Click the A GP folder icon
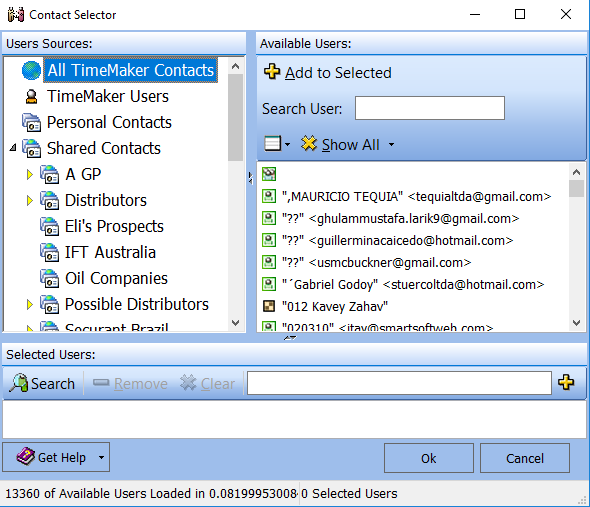 click(49, 174)
